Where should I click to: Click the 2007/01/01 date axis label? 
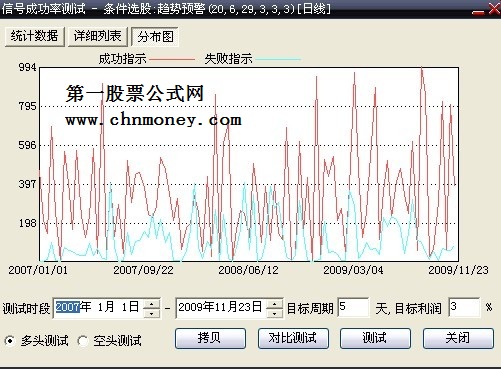tap(38, 270)
